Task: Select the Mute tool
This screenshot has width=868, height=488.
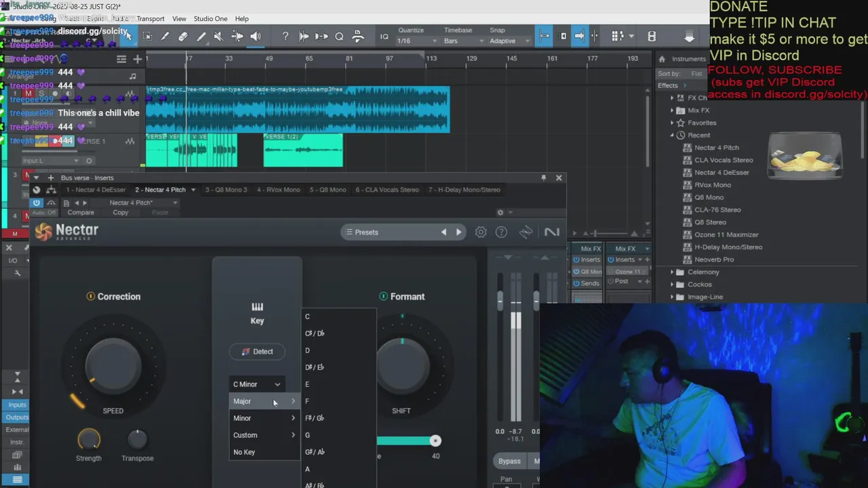Action: [218, 37]
